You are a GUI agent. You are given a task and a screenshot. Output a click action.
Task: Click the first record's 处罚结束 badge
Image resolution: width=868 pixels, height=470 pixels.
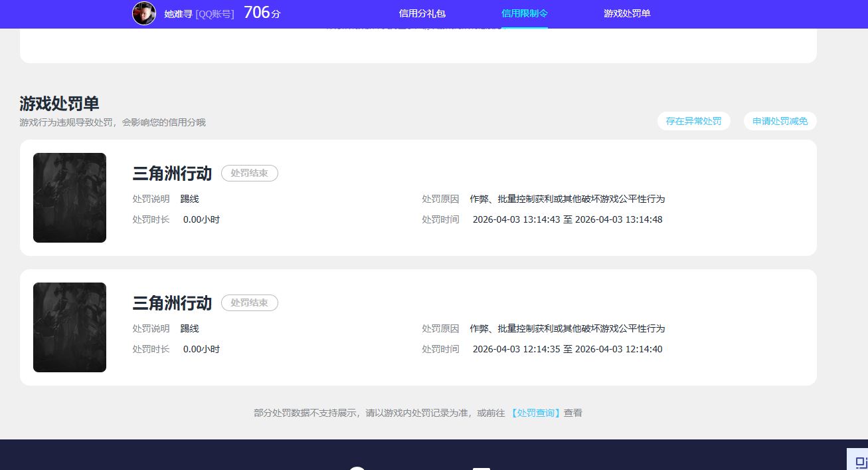(x=249, y=173)
